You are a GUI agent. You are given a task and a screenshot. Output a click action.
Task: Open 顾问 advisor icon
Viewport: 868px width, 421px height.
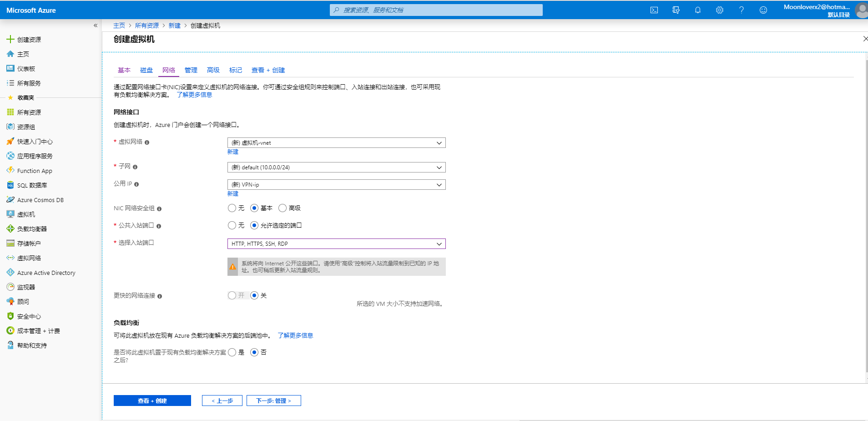(x=10, y=302)
